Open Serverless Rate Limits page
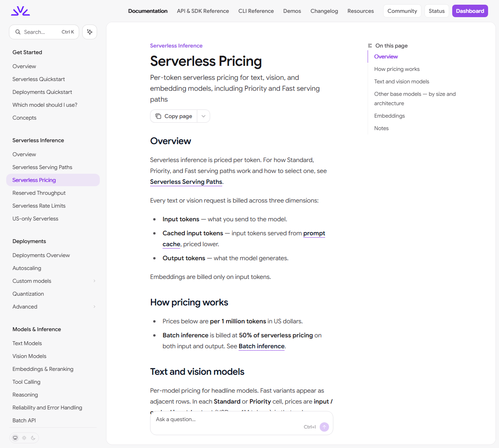The image size is (499, 448). pyautogui.click(x=53, y=206)
